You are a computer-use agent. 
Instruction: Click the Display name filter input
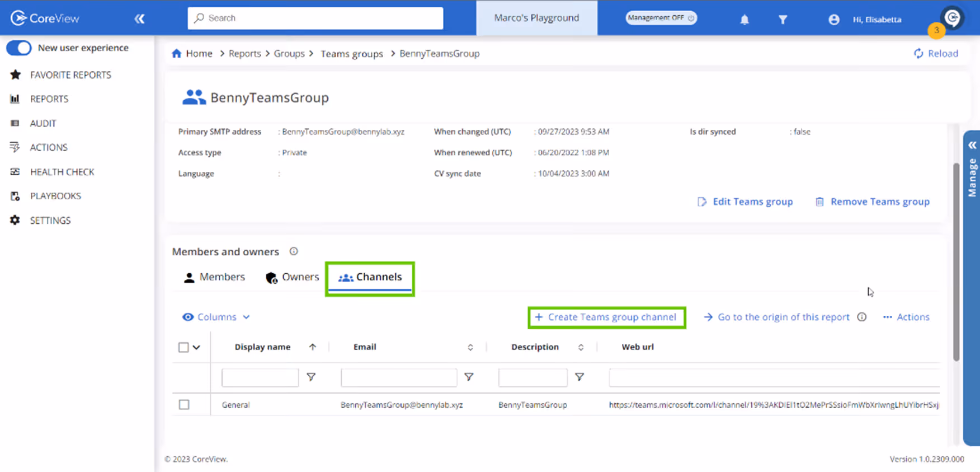260,377
